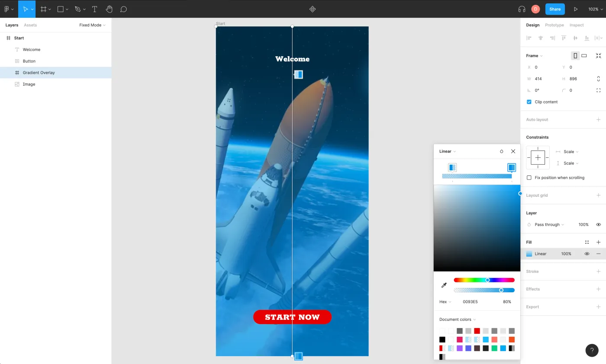Open the fill styles icon

coord(587,242)
